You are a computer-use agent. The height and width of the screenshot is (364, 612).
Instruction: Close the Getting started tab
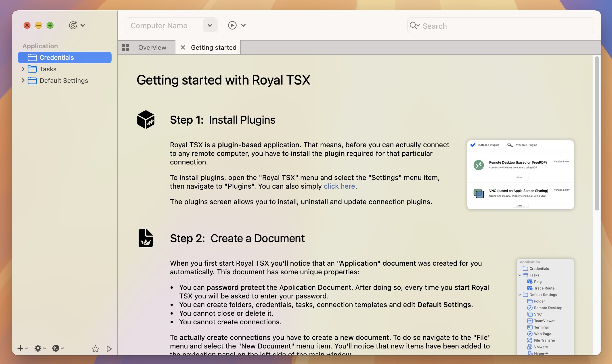tap(183, 47)
